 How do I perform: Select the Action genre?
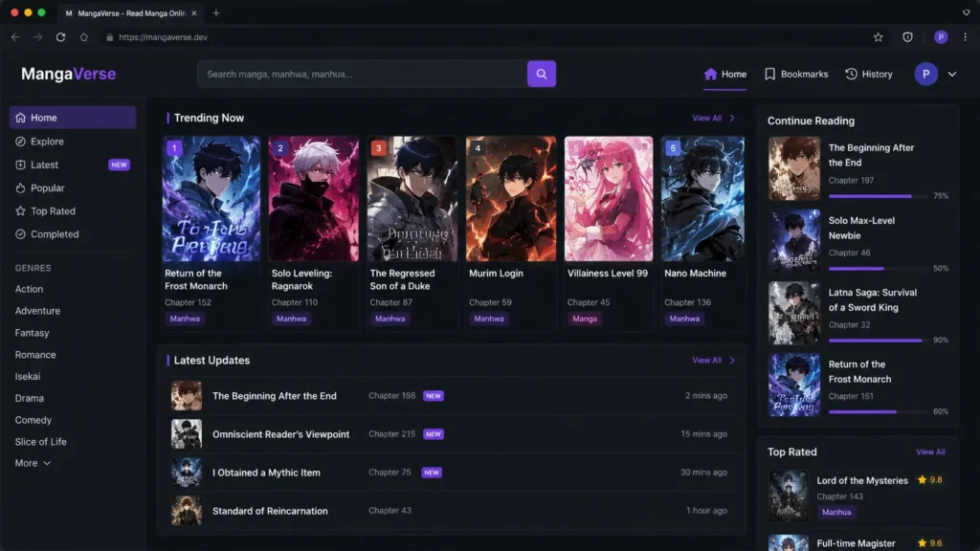click(x=30, y=289)
